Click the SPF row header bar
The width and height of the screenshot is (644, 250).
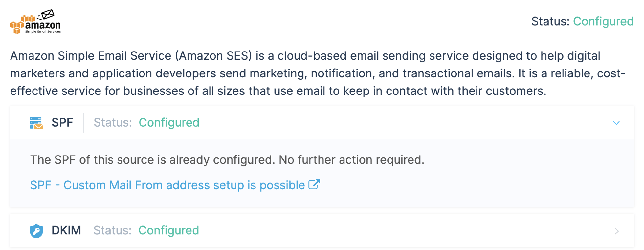click(394, 123)
